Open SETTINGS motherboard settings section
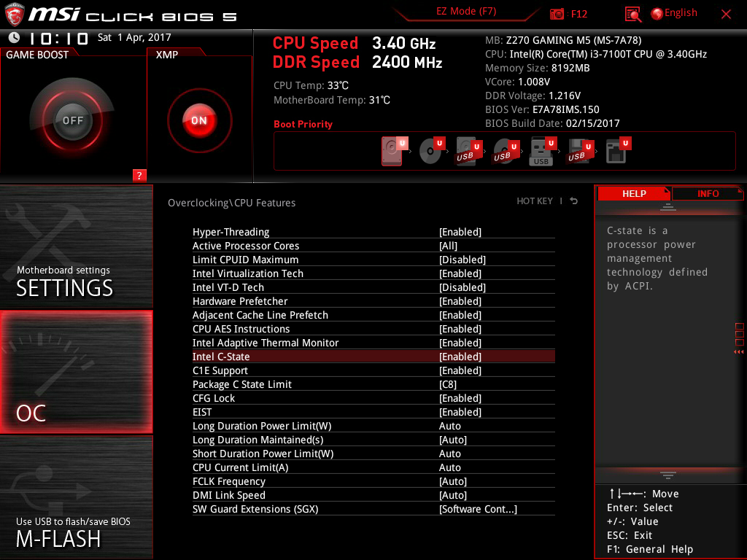747x560 pixels. point(76,246)
